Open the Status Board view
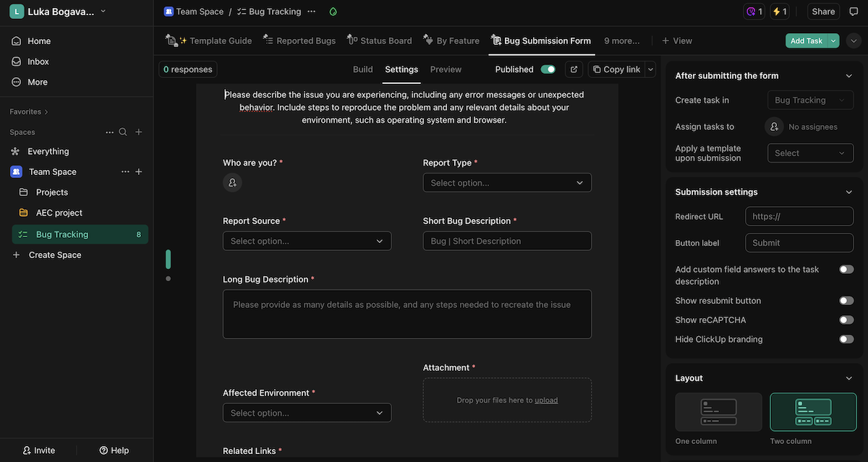Viewport: 868px width, 462px height. pyautogui.click(x=385, y=40)
